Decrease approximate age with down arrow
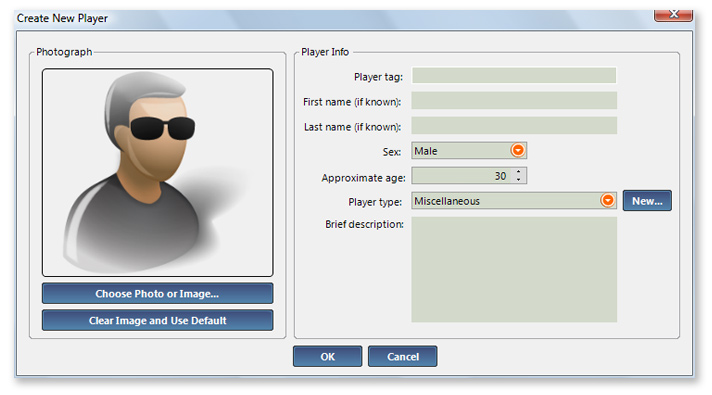 click(x=519, y=179)
